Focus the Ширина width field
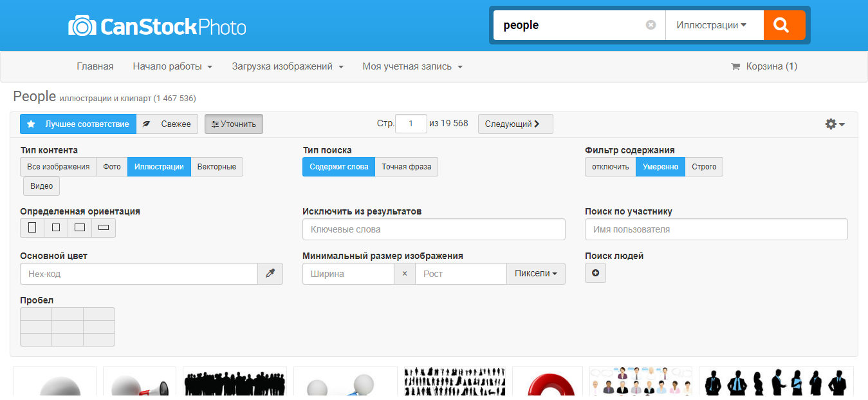Image resolution: width=868 pixels, height=400 pixels. pos(348,274)
